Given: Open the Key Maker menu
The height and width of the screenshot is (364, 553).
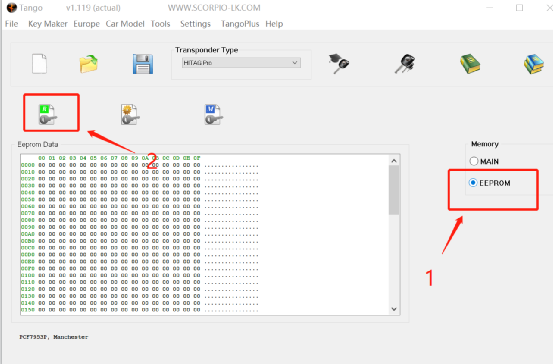Looking at the screenshot, I should pos(48,24).
